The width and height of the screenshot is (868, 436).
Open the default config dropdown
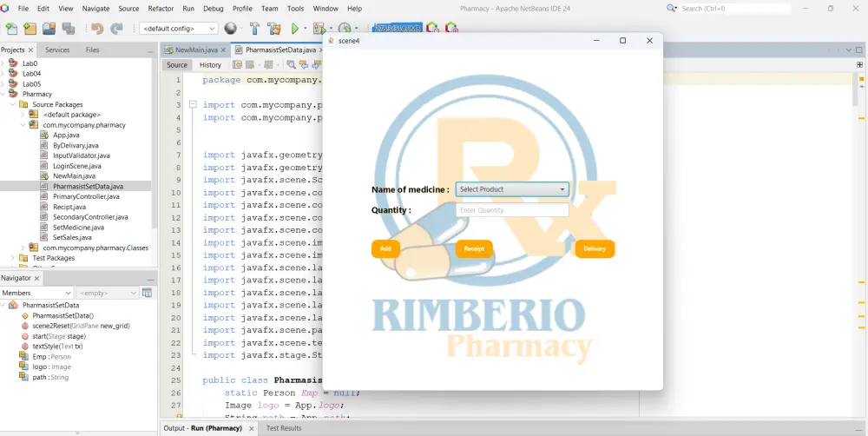178,29
